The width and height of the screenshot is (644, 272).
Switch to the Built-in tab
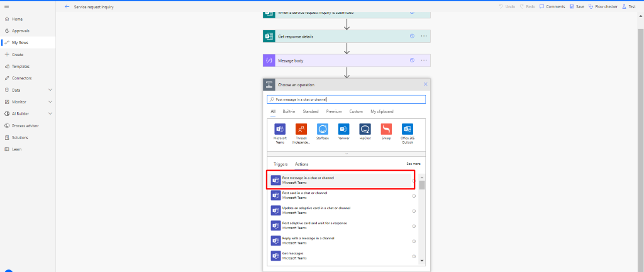pyautogui.click(x=289, y=111)
